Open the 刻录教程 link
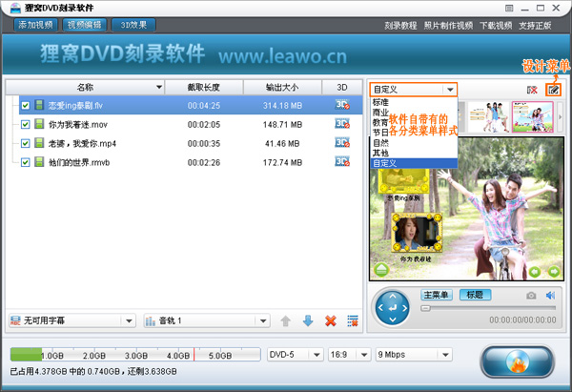572x392 pixels. [x=400, y=26]
